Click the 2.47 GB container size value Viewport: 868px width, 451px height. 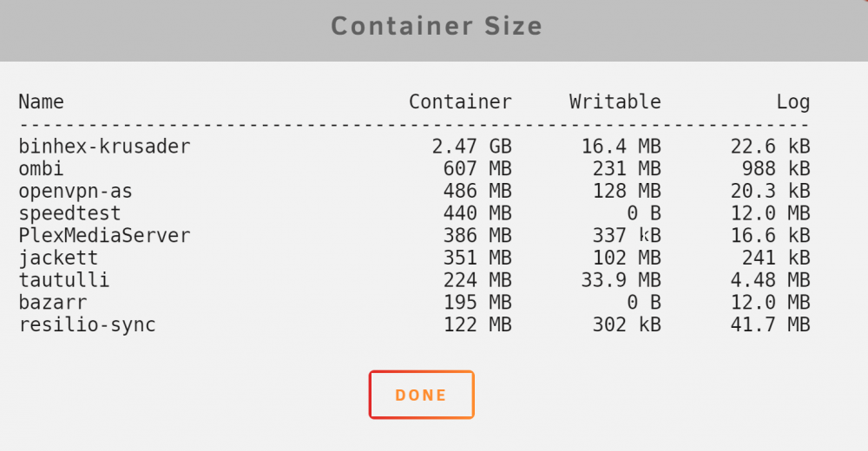click(471, 147)
